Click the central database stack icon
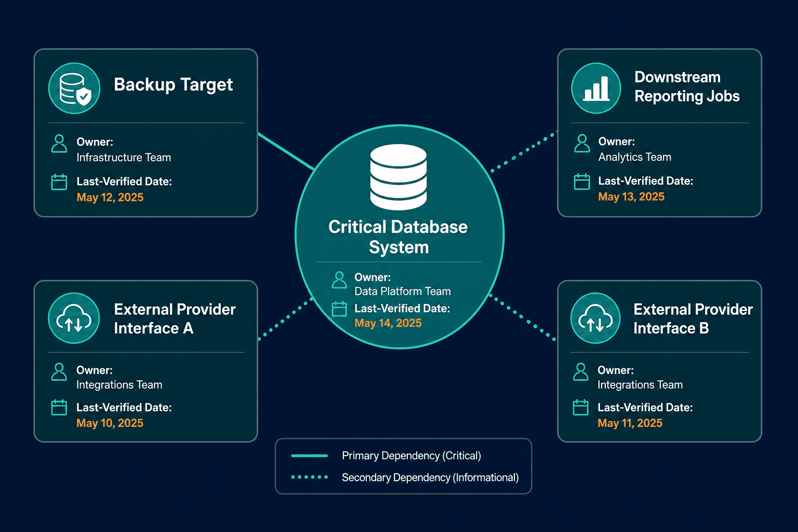 [398, 177]
